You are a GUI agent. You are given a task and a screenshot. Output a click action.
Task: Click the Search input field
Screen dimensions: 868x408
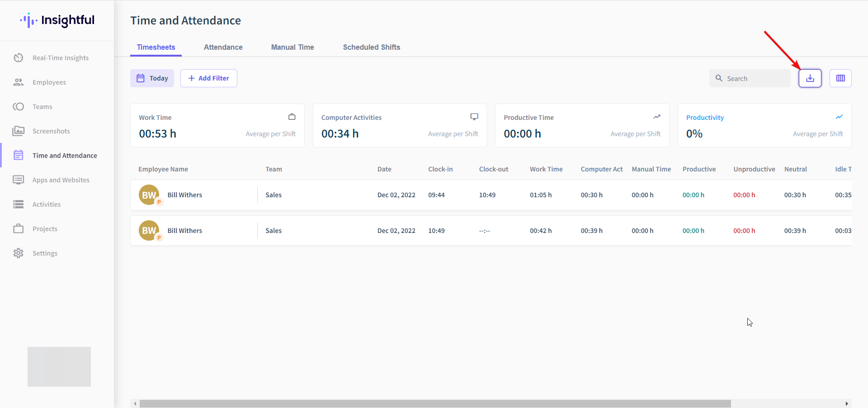point(750,78)
